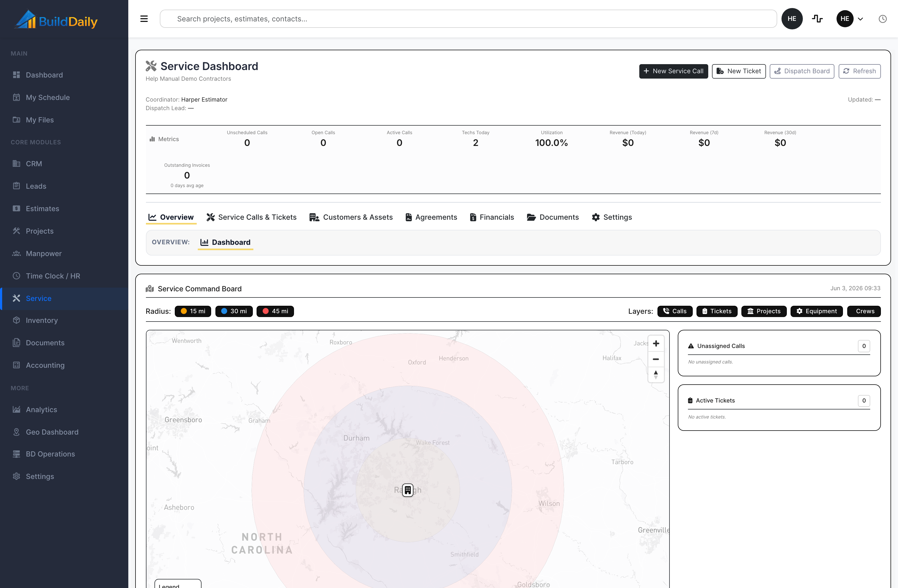Click the office building marker on Raleigh
This screenshot has height=588, width=898.
click(x=408, y=490)
